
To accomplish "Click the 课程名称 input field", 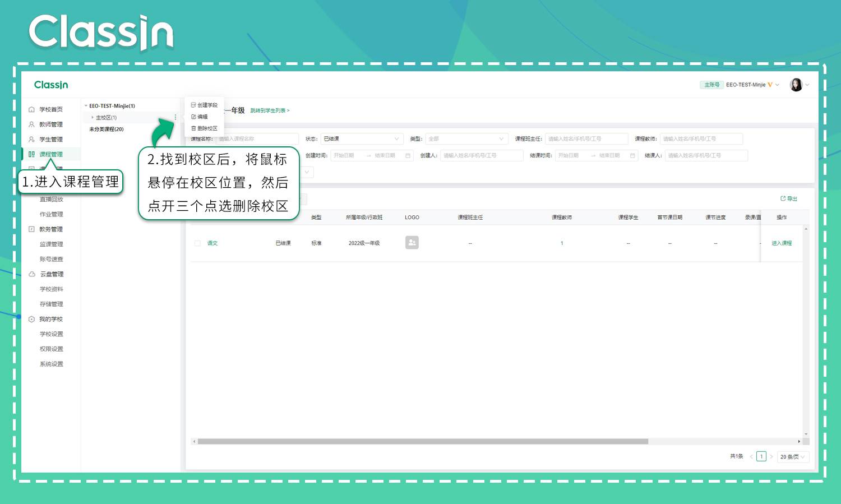I will point(257,138).
